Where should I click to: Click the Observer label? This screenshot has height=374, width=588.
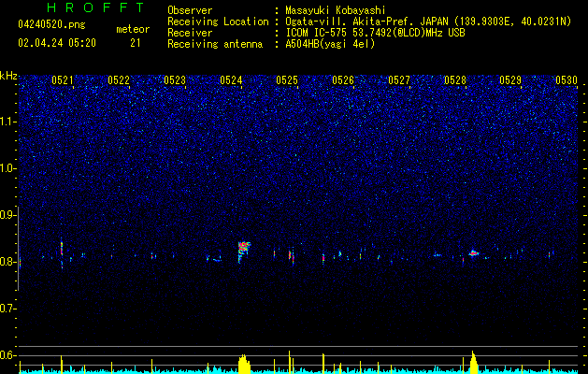pyautogui.click(x=190, y=10)
